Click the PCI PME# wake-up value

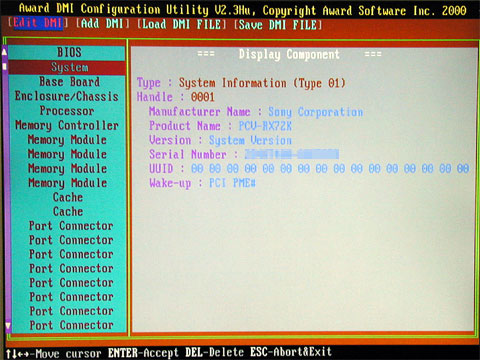click(x=232, y=183)
